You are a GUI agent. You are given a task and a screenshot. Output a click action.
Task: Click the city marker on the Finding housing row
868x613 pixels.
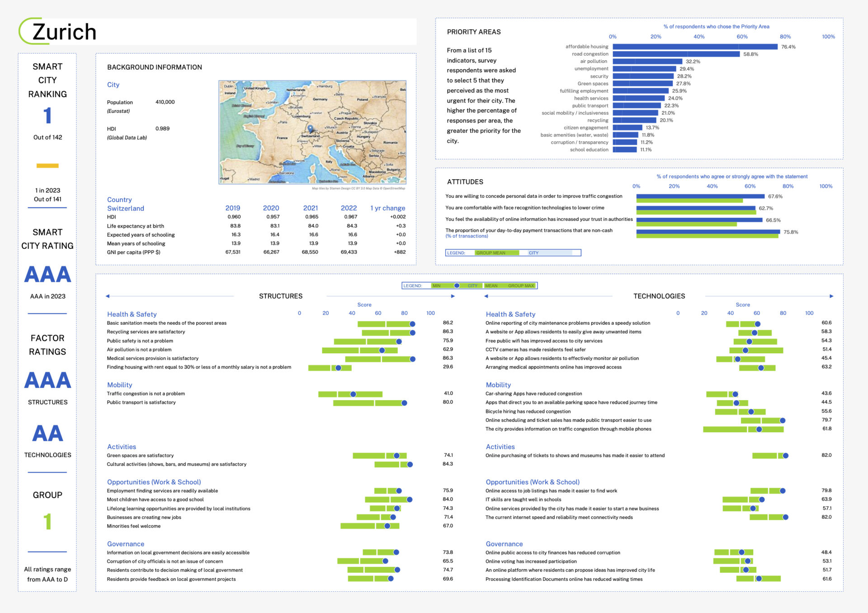click(x=338, y=368)
